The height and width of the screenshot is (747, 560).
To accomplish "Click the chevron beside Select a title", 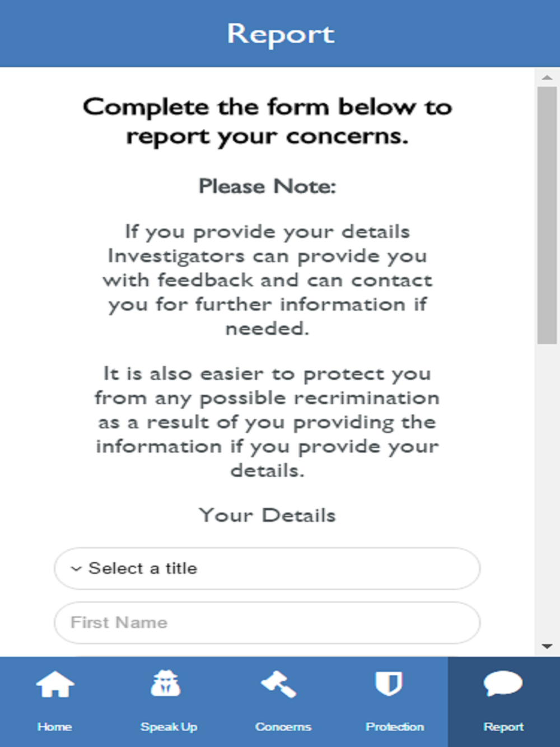I will pyautogui.click(x=76, y=569).
